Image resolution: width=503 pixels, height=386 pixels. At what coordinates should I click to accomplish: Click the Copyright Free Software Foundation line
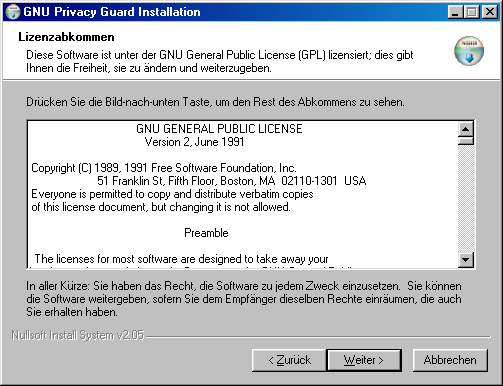click(x=164, y=168)
